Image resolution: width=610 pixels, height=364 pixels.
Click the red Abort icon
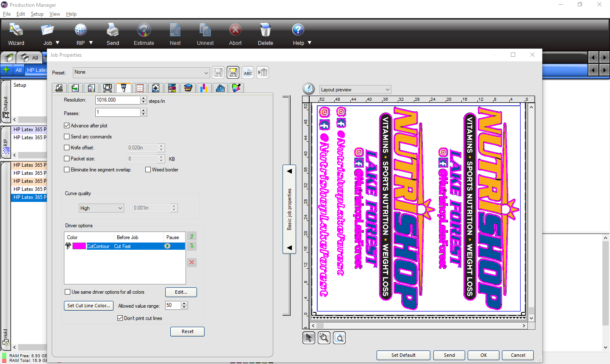click(235, 30)
